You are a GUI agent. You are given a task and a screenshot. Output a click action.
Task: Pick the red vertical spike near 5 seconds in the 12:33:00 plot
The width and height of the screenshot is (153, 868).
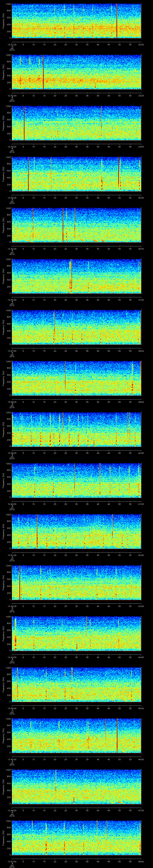[x=24, y=123]
